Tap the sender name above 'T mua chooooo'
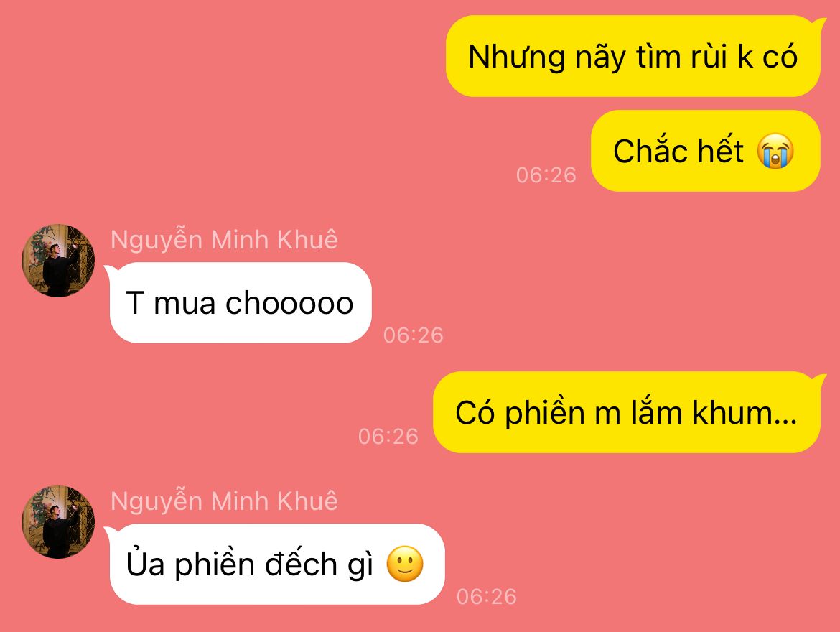840x632 pixels. pos(224,240)
